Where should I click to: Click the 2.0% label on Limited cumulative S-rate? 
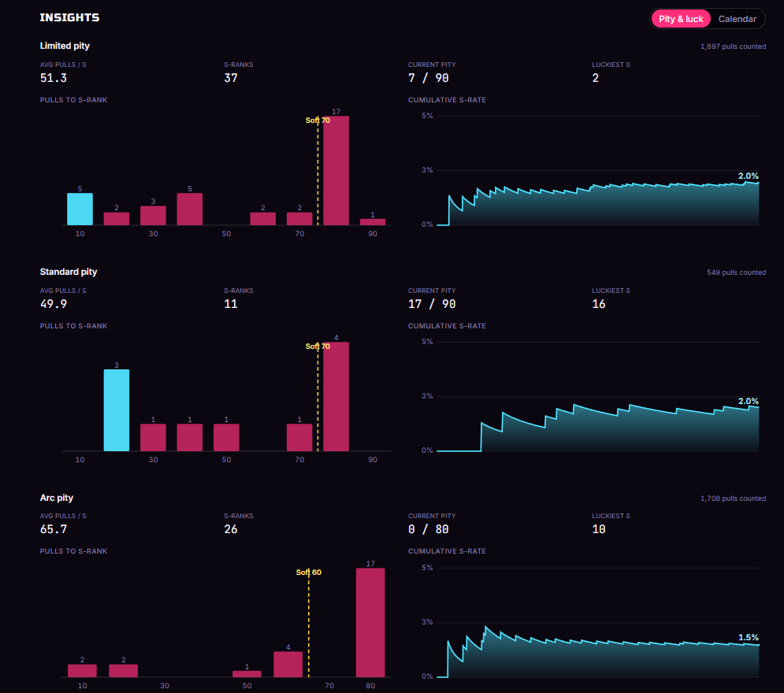coord(748,176)
